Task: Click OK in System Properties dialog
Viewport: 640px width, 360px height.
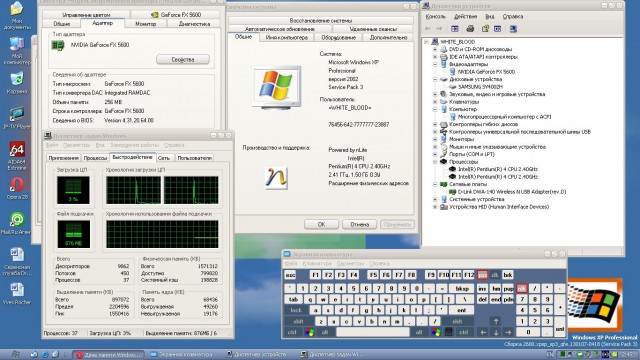Action: coord(321,224)
